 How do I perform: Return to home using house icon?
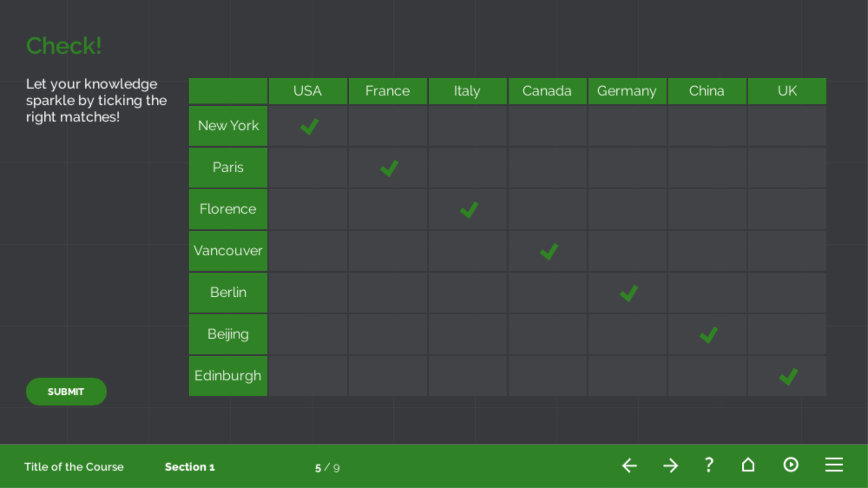pos(748,465)
